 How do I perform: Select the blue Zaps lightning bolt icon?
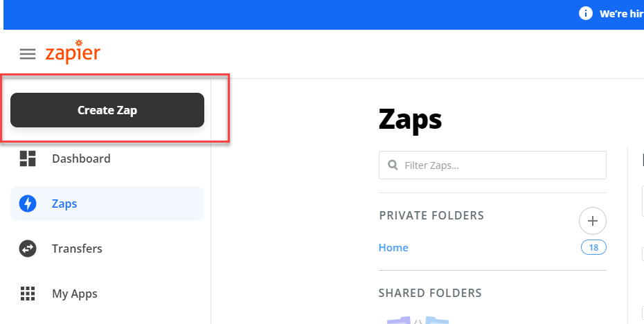pos(28,204)
